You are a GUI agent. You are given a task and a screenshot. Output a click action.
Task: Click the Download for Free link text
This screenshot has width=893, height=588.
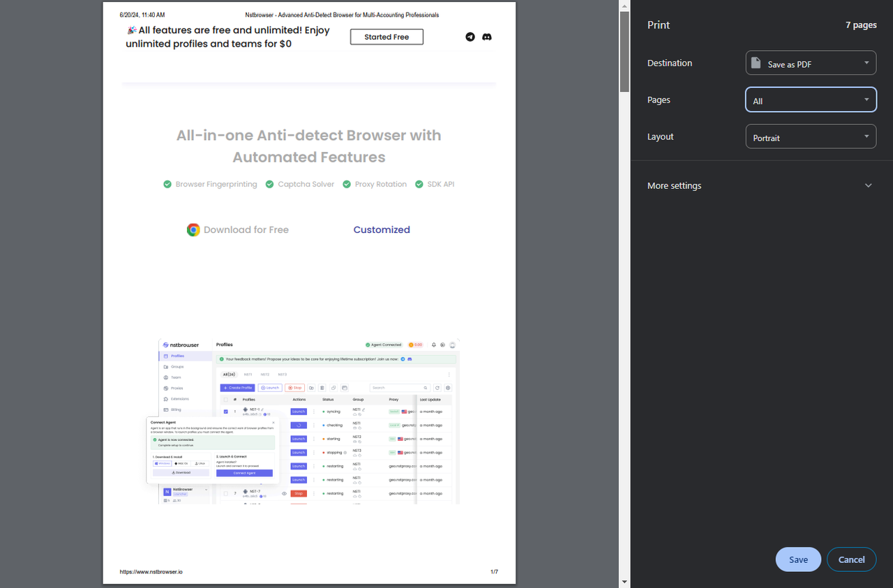(x=246, y=229)
